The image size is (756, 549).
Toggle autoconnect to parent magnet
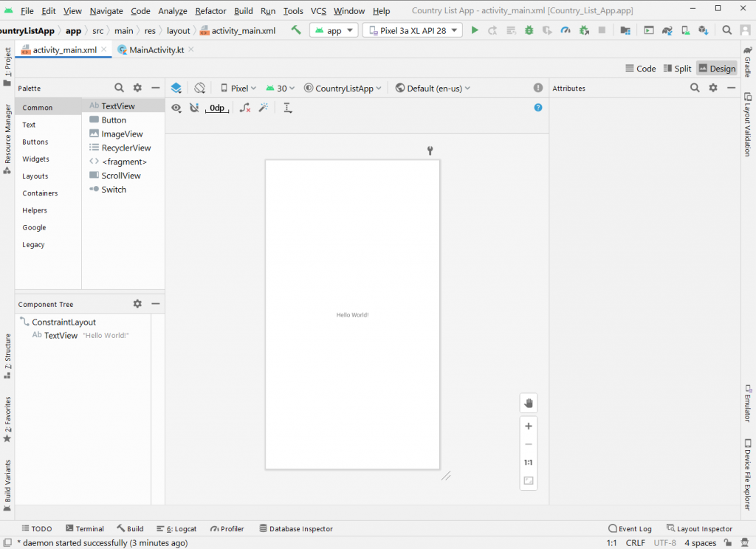coord(194,108)
